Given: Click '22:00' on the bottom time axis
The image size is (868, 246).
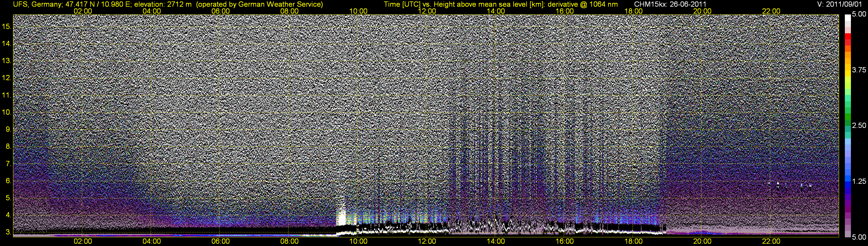Looking at the screenshot, I should point(771,241).
